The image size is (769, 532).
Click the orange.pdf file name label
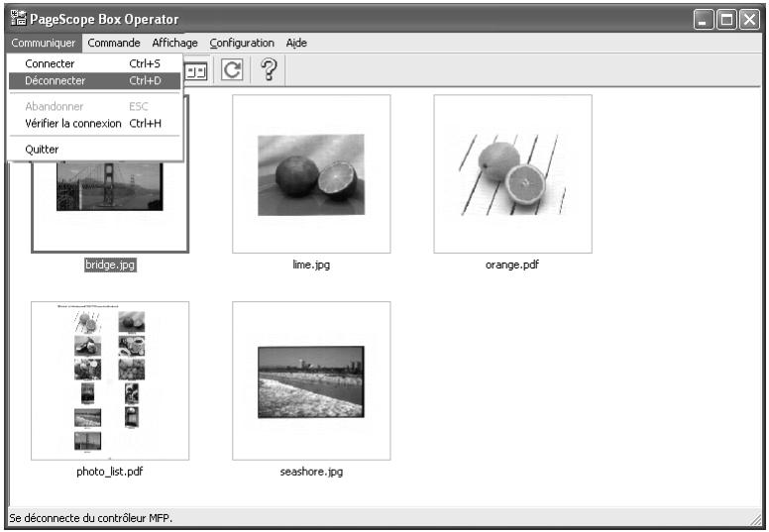pyautogui.click(x=512, y=265)
